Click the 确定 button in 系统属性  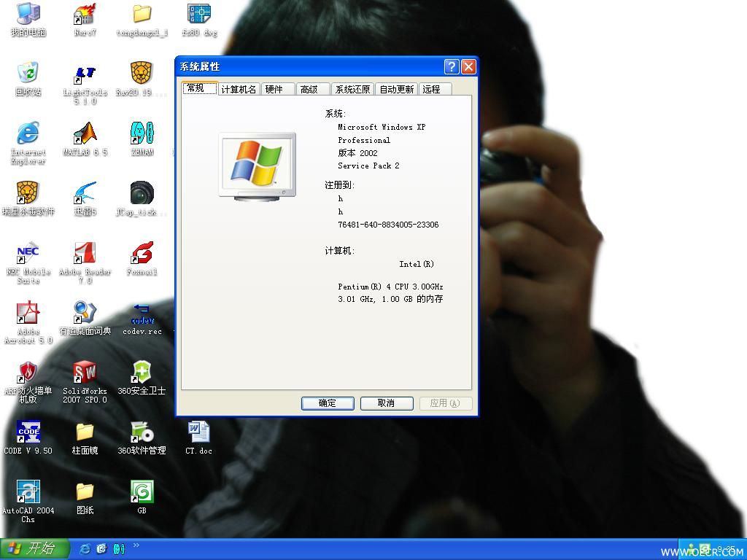click(328, 403)
